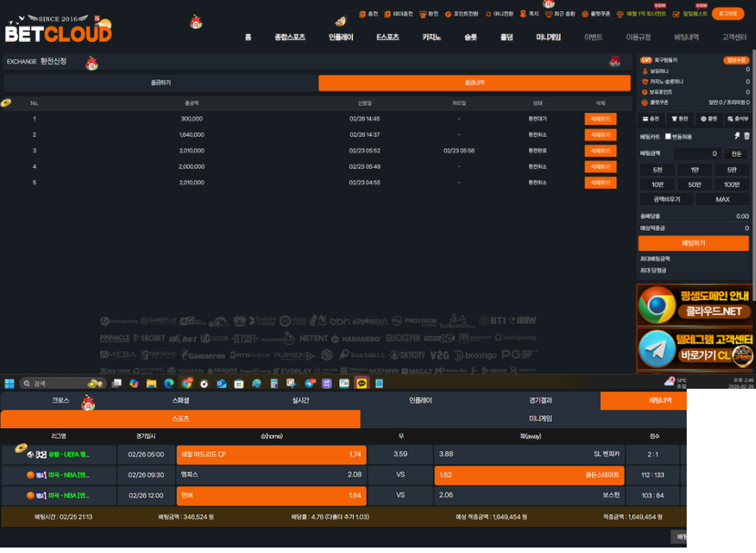The image size is (756, 553).
Task: Click the orange 베팅하기 button
Action: click(693, 244)
